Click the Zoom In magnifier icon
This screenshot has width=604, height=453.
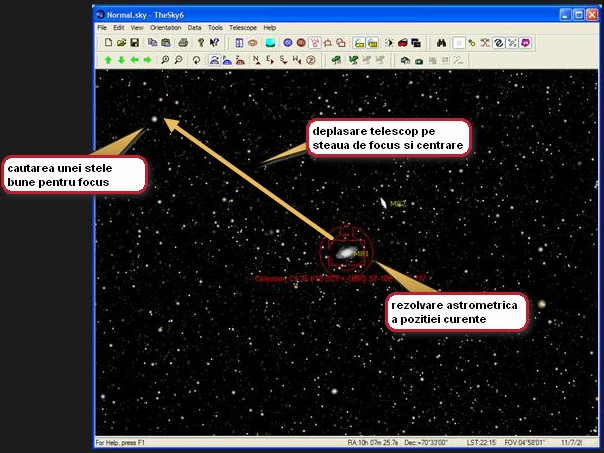(x=165, y=60)
